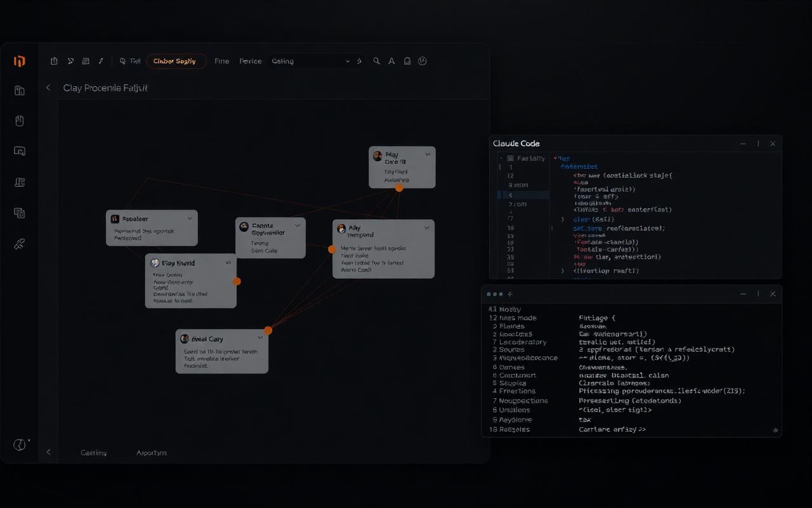
Task: Switch to the Aaportyrs tab at bottom
Action: click(x=152, y=453)
